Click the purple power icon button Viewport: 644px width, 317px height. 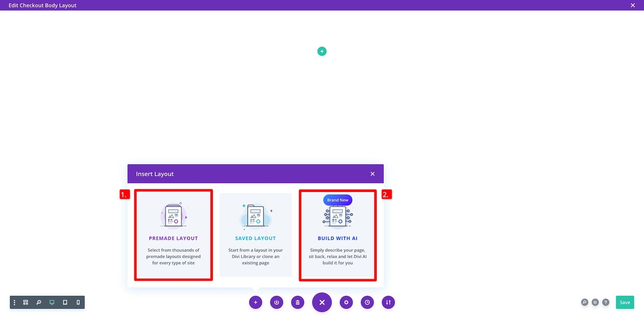[277, 302]
